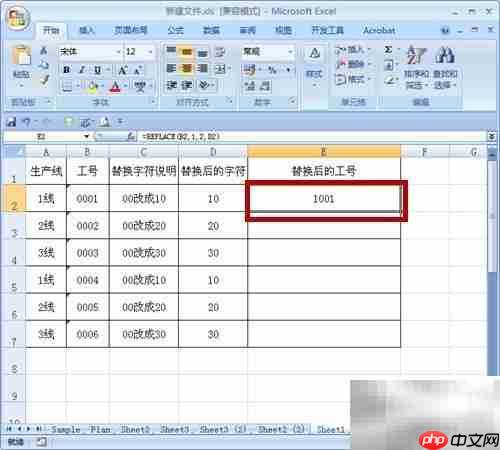Select the Format Painter brush
Screen dimensions: 500x450
pos(44,80)
